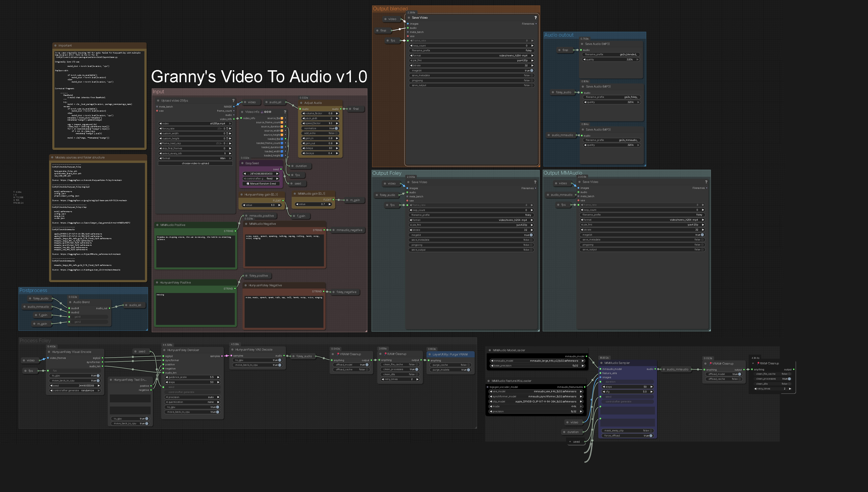Open the mode 44k dropdown in FeatureUtilsLoader
868x492 pixels.
[x=536, y=407]
